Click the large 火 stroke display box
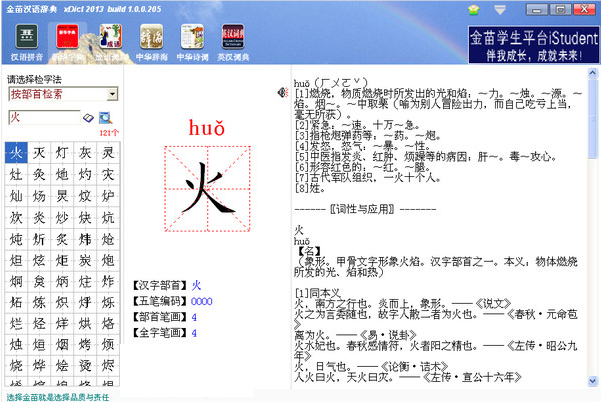 click(207, 189)
